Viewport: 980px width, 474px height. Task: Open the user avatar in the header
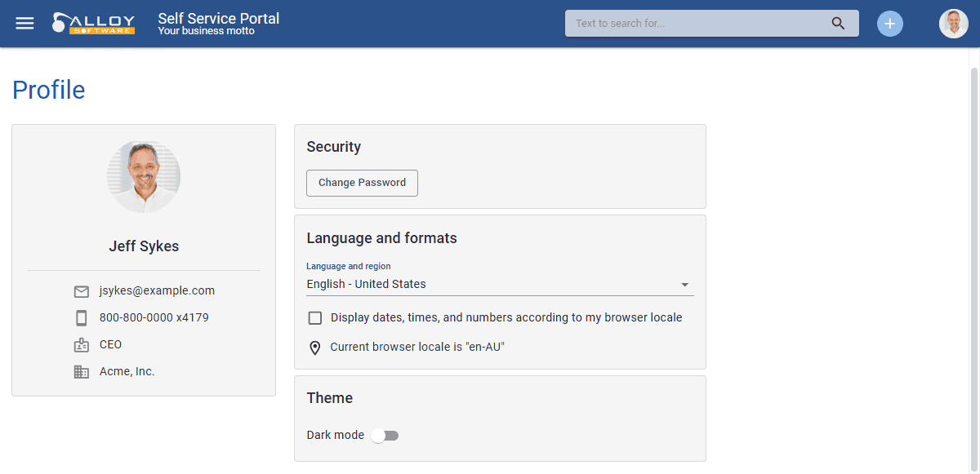tap(954, 24)
